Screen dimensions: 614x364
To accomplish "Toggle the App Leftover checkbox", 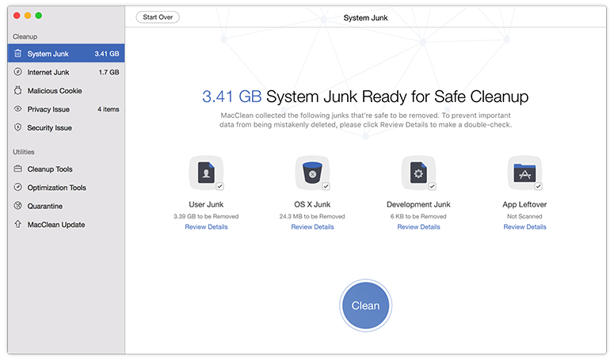I will pos(539,186).
